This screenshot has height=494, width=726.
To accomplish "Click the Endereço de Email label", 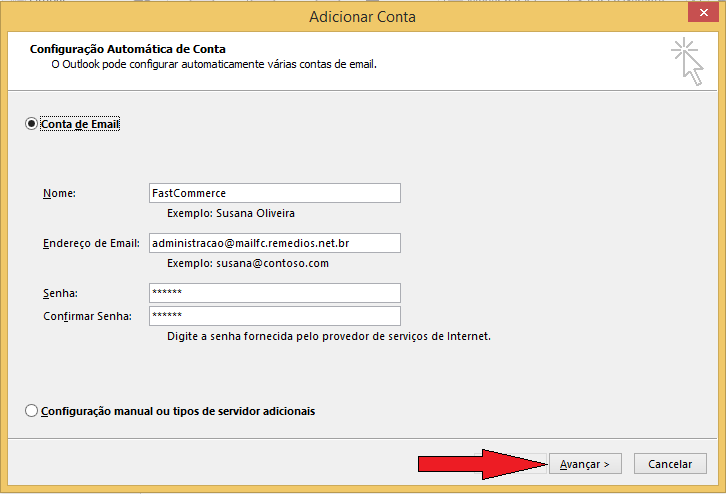I will point(91,244).
